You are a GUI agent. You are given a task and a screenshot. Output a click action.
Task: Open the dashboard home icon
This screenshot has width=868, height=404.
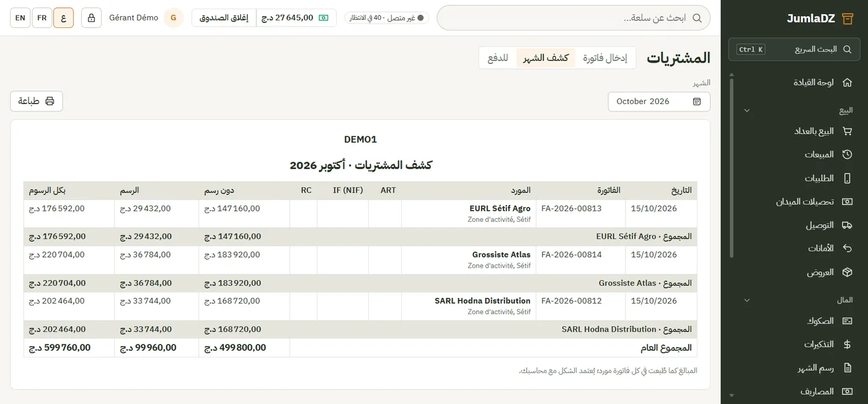click(x=847, y=82)
